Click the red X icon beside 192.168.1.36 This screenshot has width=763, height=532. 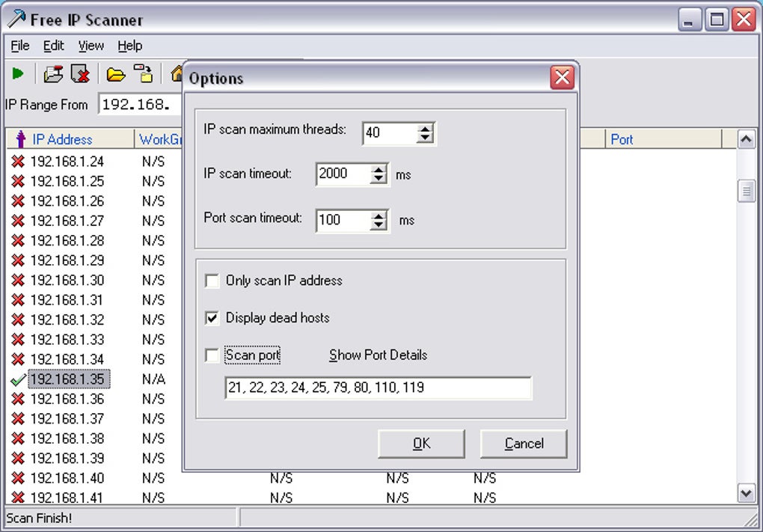pos(18,399)
